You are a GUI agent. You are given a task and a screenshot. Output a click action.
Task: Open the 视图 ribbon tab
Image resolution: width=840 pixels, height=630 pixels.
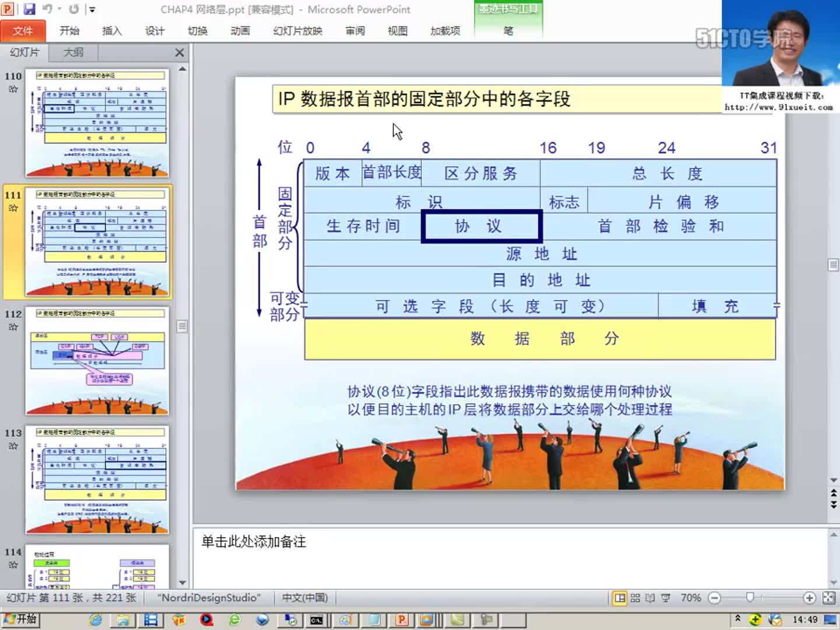tap(398, 31)
